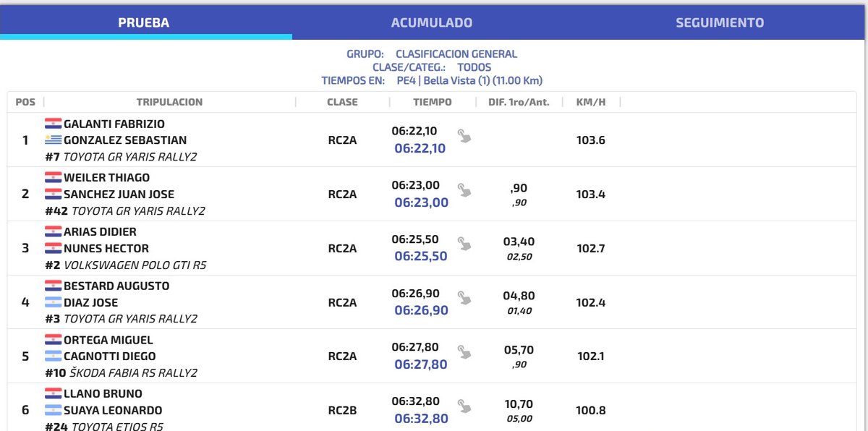Select driver name ARIAS DIDIER
The image size is (868, 431).
[x=100, y=232]
